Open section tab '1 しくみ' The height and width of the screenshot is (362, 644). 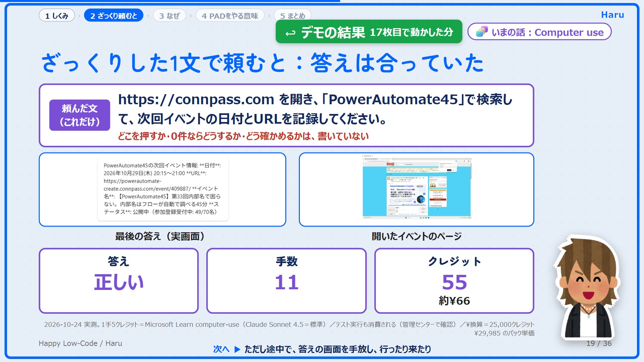(57, 16)
